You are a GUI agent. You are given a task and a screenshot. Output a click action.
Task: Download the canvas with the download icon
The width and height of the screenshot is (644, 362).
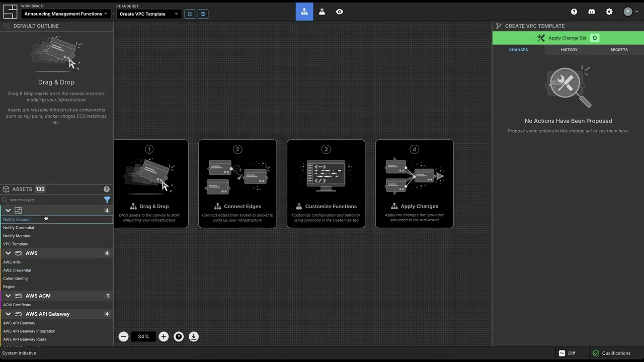pos(194,337)
